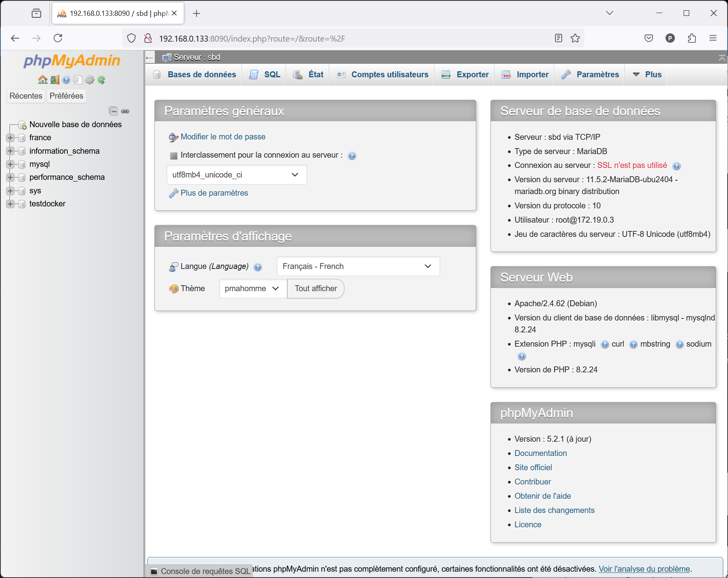Open Firefox extensions puzzle icon
The image size is (728, 578).
tap(692, 38)
